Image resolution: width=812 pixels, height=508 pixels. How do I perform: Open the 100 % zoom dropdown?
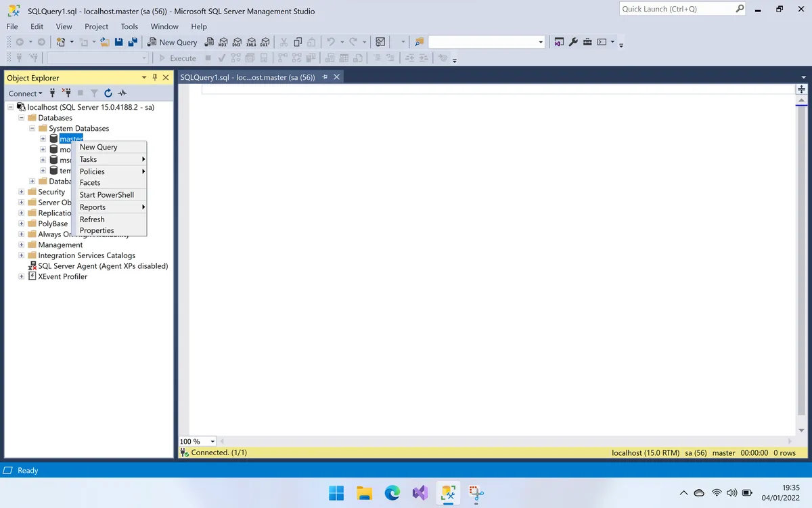(212, 442)
